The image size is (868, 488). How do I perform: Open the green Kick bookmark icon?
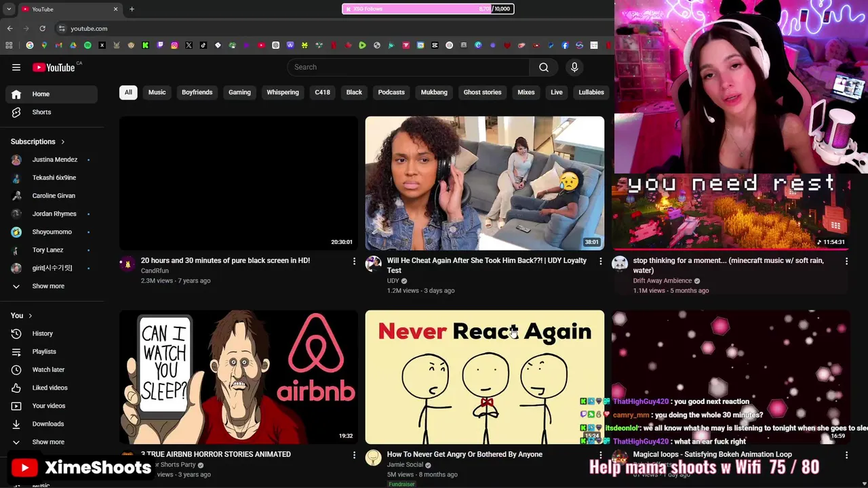145,45
